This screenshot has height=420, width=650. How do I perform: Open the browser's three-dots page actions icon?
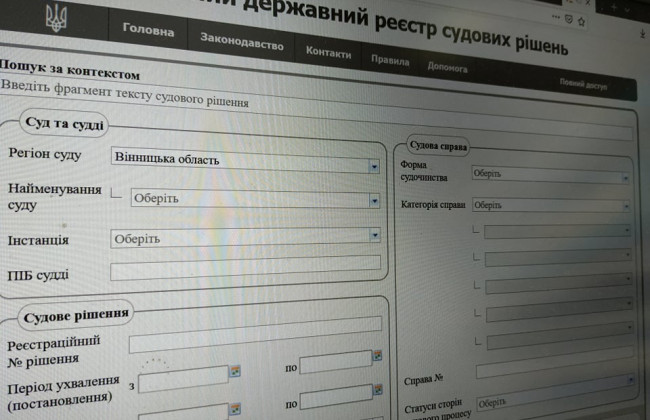click(556, 17)
